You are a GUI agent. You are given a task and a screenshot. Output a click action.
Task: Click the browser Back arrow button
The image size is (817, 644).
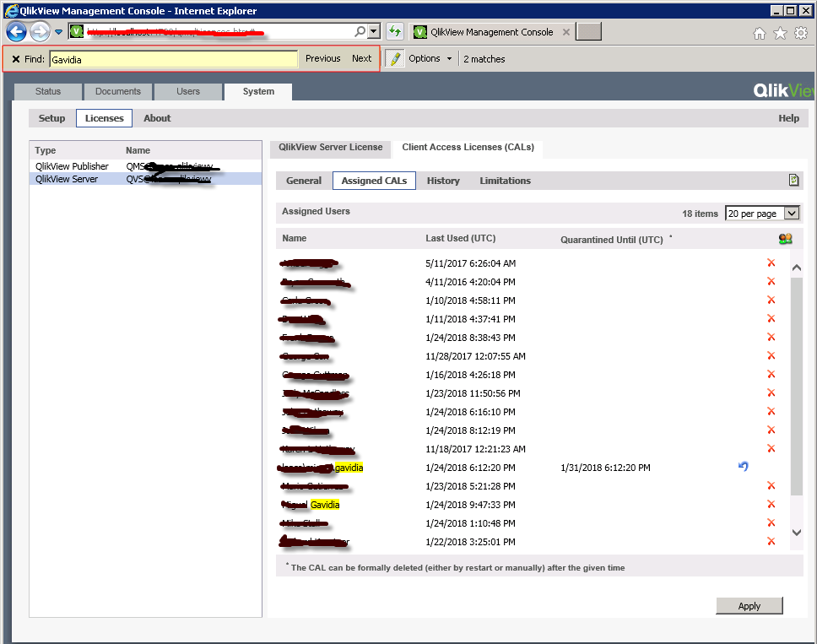click(x=16, y=32)
